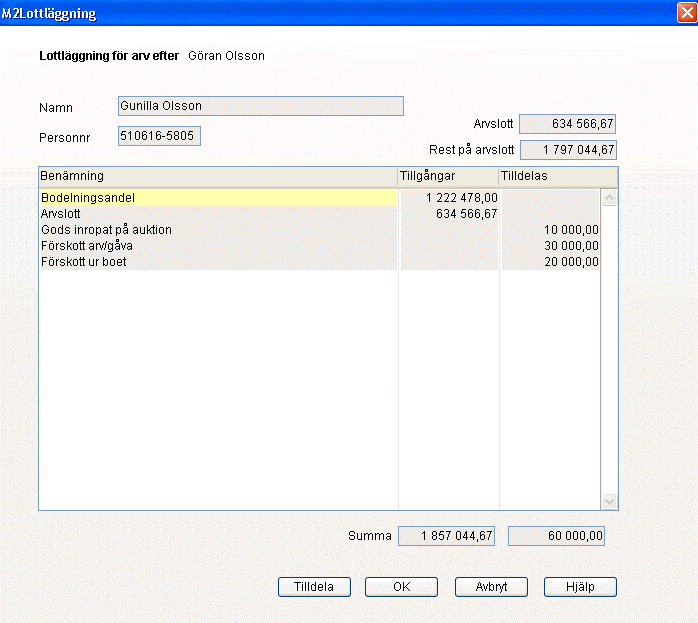Screen dimensions: 698x623
Task: Select the Förskott arv/gåva row
Action: [217, 246]
